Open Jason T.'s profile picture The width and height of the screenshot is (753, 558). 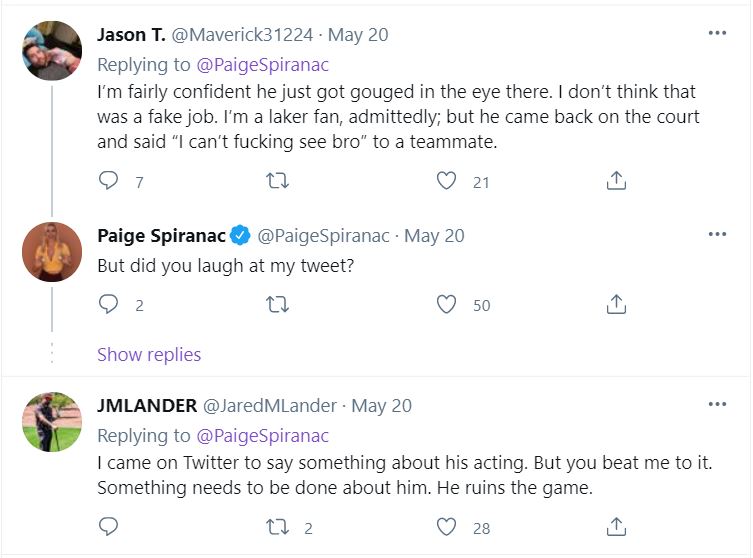pos(52,50)
